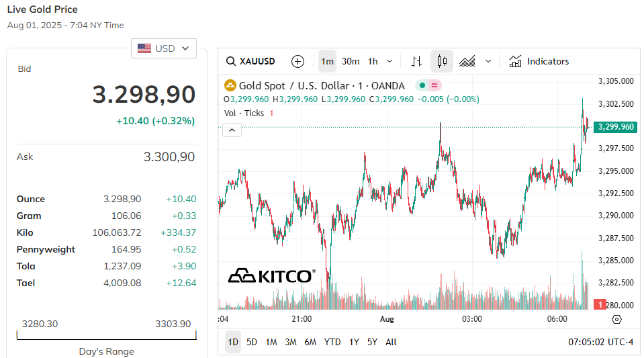Click the 06:00 time axis label
This screenshot has width=644, height=358.
[557, 319]
